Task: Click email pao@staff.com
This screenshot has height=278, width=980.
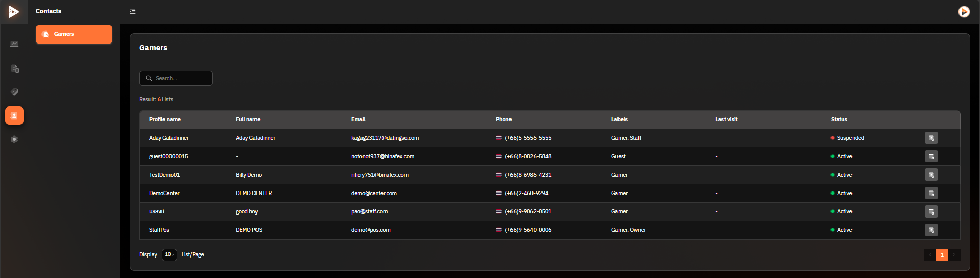Action: click(369, 211)
